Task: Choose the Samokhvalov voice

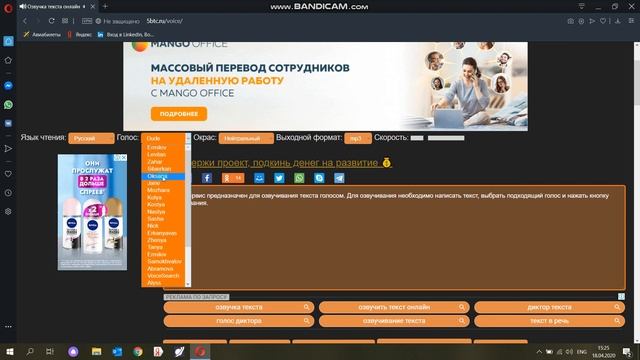Action: click(163, 261)
